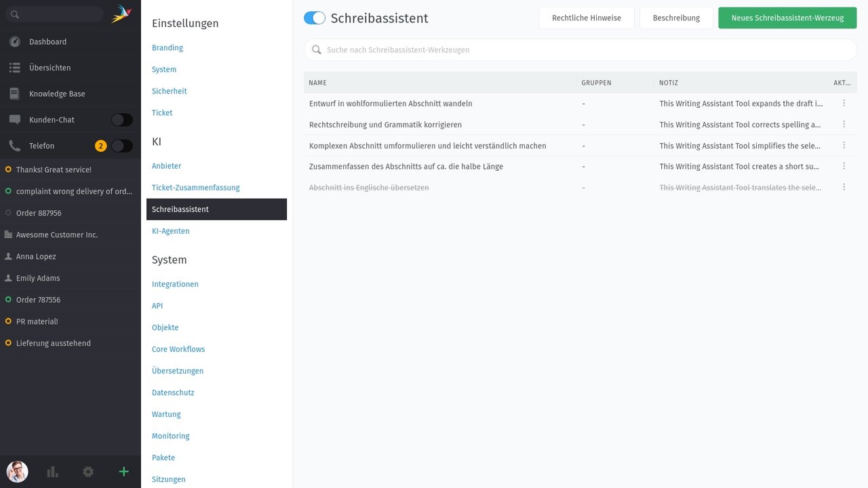
Task: Disable the Schreibassistent feature toggle
Action: pos(314,18)
